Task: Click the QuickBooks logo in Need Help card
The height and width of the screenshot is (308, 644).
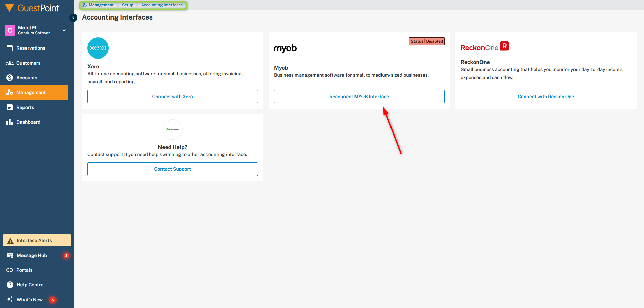Action: (x=173, y=129)
